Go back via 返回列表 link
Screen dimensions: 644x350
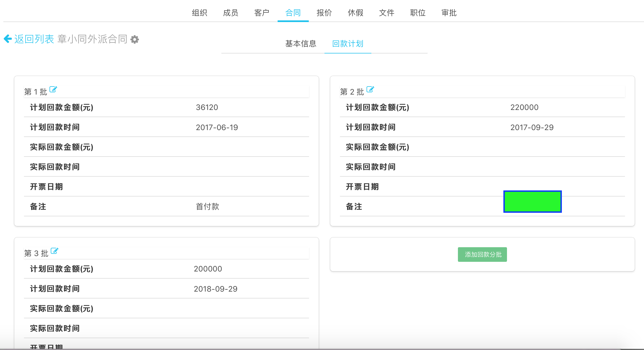pos(34,39)
